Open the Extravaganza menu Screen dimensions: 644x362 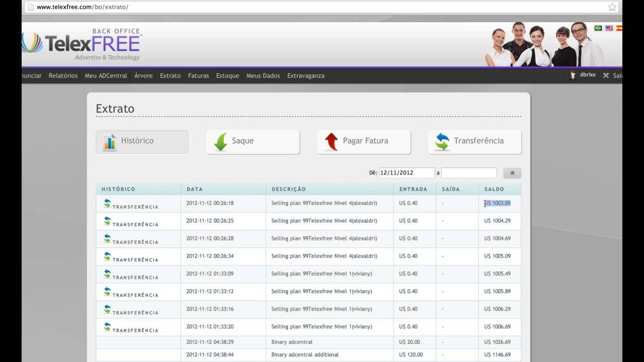point(306,75)
